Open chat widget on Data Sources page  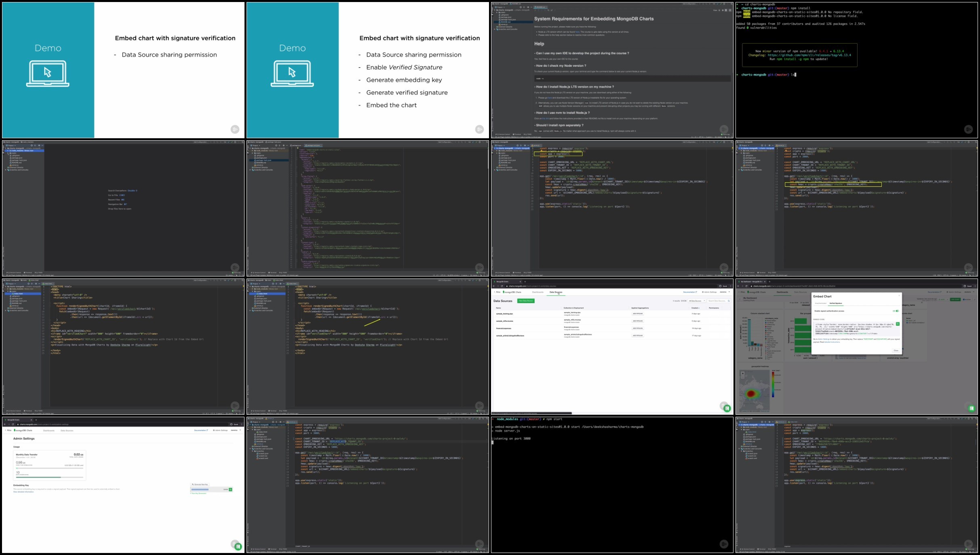click(727, 408)
